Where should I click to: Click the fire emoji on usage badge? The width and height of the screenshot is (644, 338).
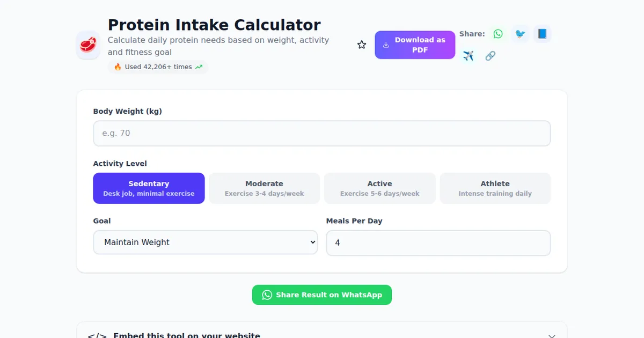tap(118, 67)
